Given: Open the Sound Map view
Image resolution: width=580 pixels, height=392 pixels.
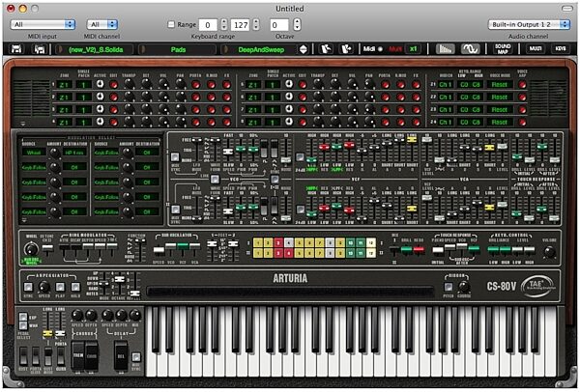Looking at the screenshot, I should pos(503,49).
